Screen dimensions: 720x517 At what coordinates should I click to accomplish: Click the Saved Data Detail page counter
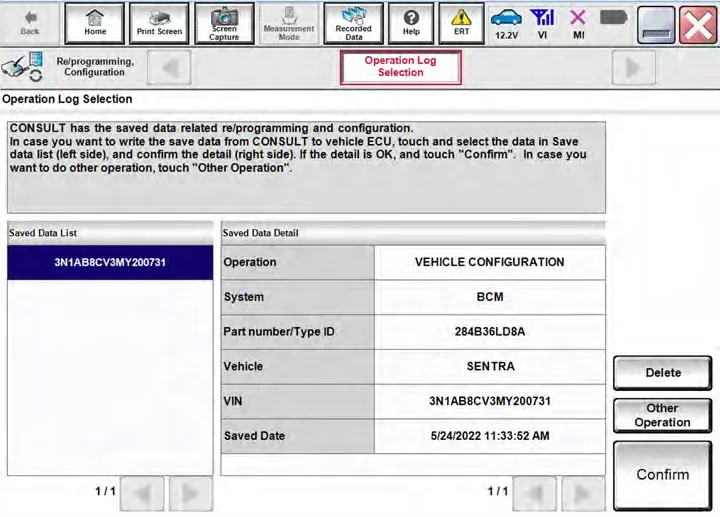[498, 491]
